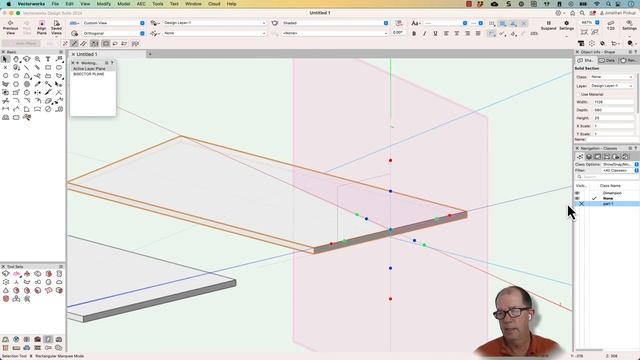This screenshot has width=640, height=360.
Task: Open the Design Layer-1 layer dropdown
Action: (x=214, y=23)
